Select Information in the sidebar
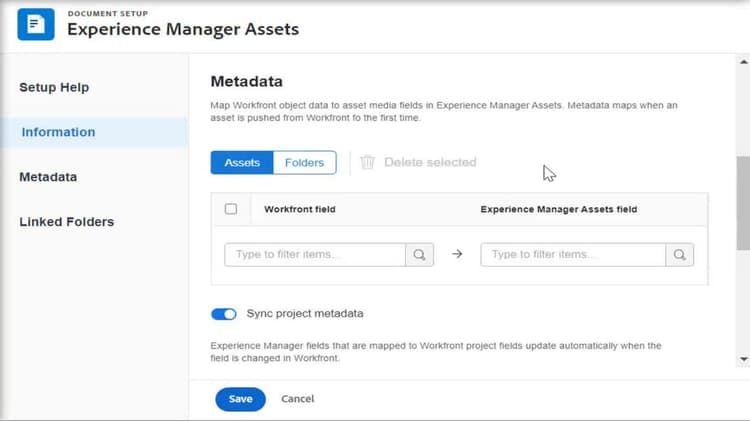Screen dimensions: 750x421 pos(58,132)
